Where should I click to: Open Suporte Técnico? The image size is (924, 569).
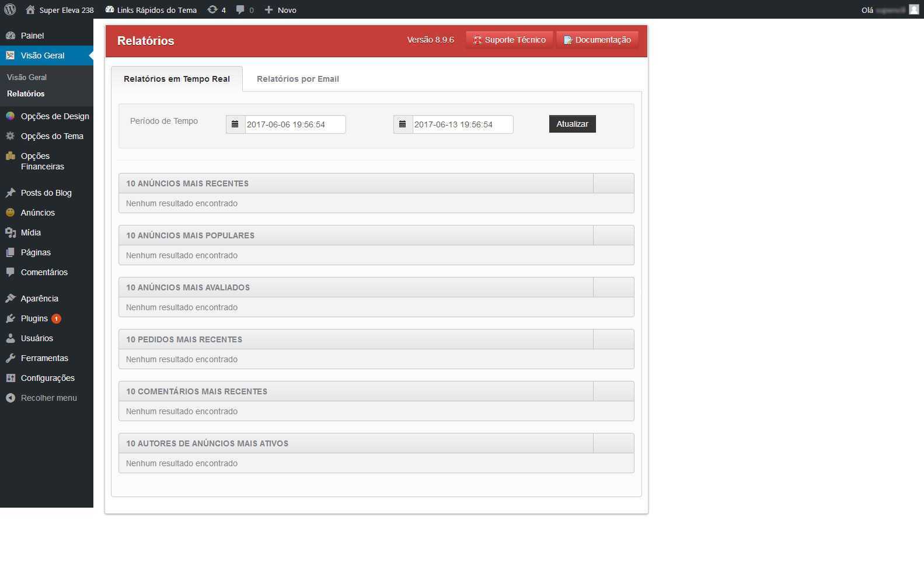click(x=509, y=40)
